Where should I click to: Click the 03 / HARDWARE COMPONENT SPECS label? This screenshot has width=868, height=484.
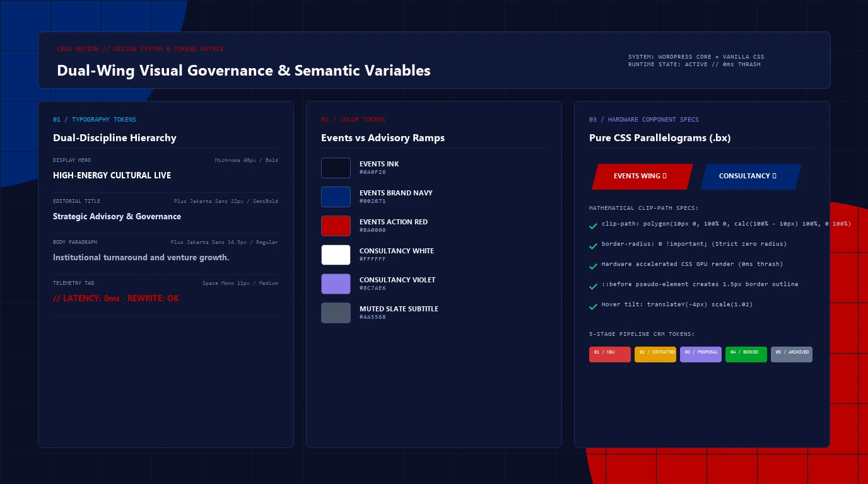pos(644,120)
